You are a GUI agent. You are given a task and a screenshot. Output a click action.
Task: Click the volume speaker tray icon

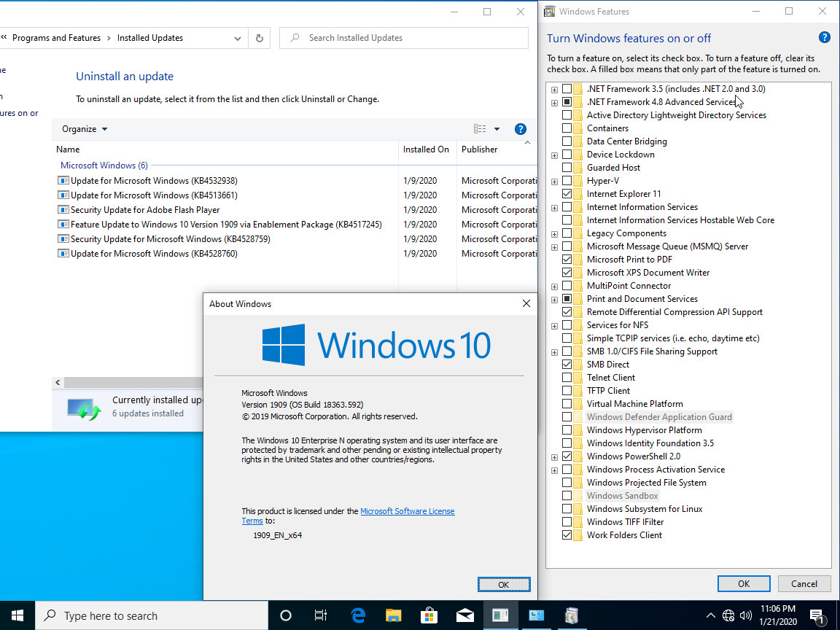745,615
